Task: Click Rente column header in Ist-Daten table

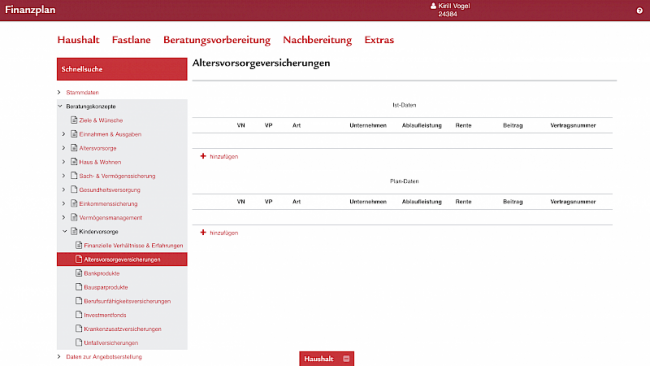Action: [463, 125]
